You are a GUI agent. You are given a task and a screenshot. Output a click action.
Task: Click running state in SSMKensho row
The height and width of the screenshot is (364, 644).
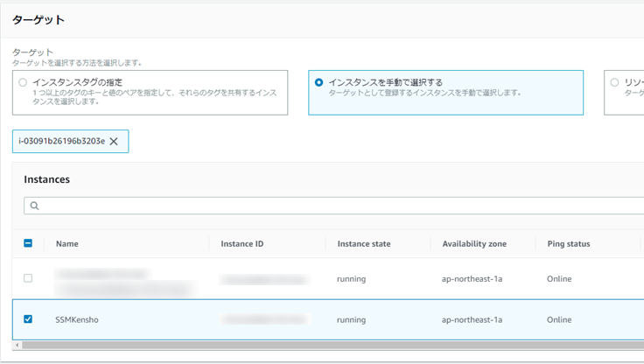(351, 319)
